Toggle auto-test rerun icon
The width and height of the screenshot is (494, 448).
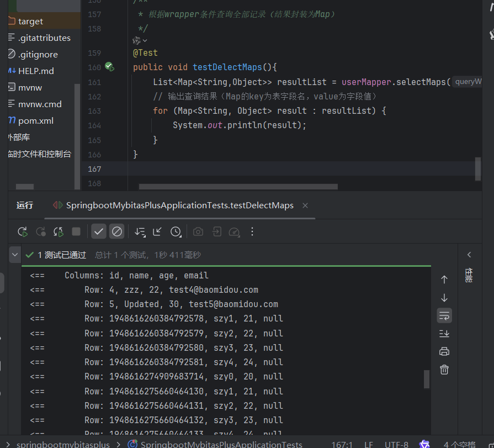tap(59, 232)
